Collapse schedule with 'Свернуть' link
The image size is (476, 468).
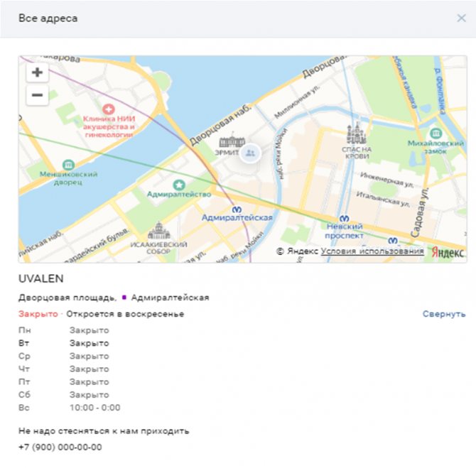444,314
